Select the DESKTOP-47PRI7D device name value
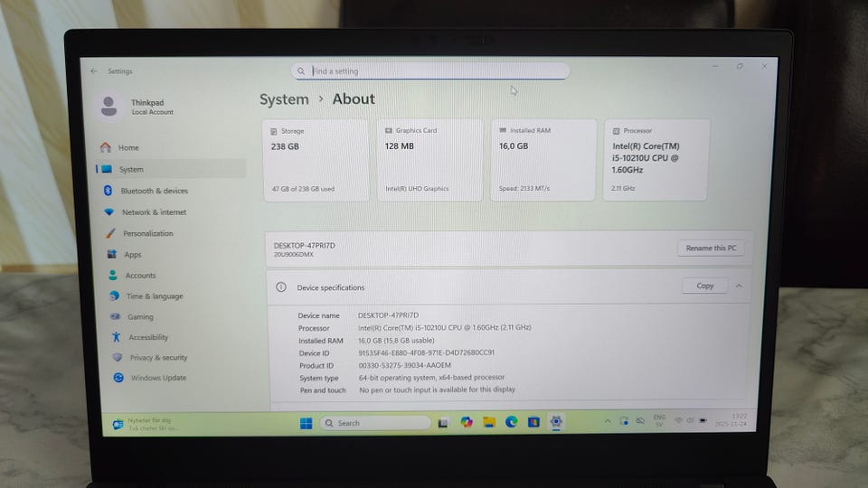This screenshot has height=488, width=868. [x=388, y=314]
